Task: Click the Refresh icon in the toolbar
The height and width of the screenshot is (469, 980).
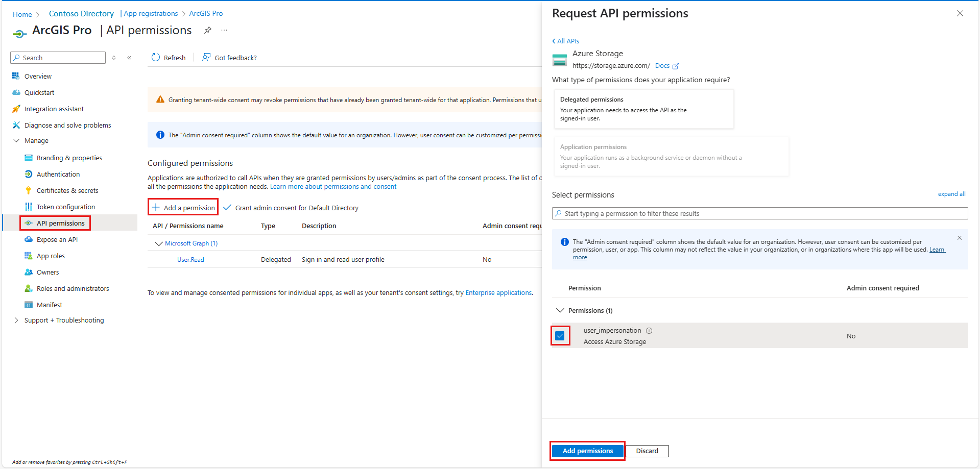Action: [x=156, y=58]
